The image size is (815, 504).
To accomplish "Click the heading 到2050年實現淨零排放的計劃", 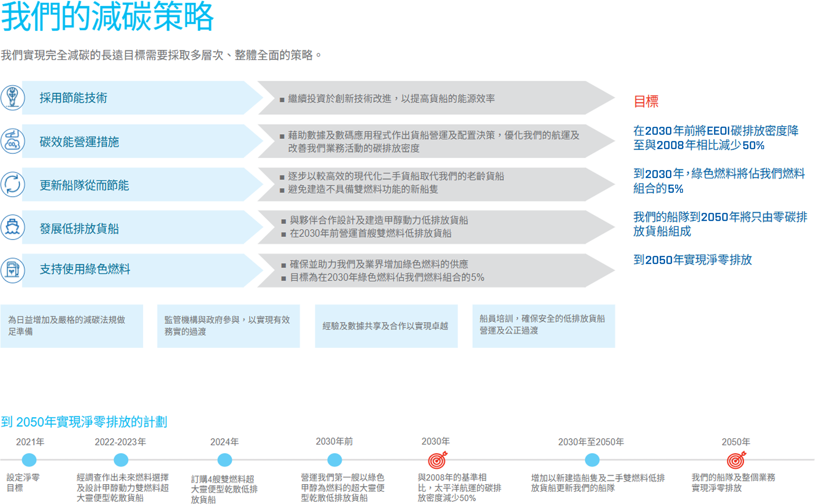I will pyautogui.click(x=84, y=422).
